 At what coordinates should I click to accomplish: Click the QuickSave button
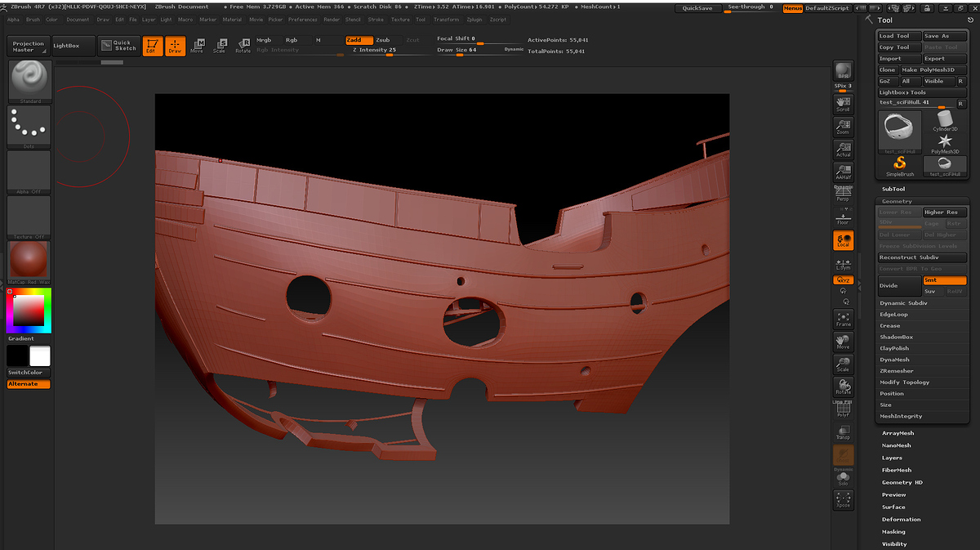point(697,8)
